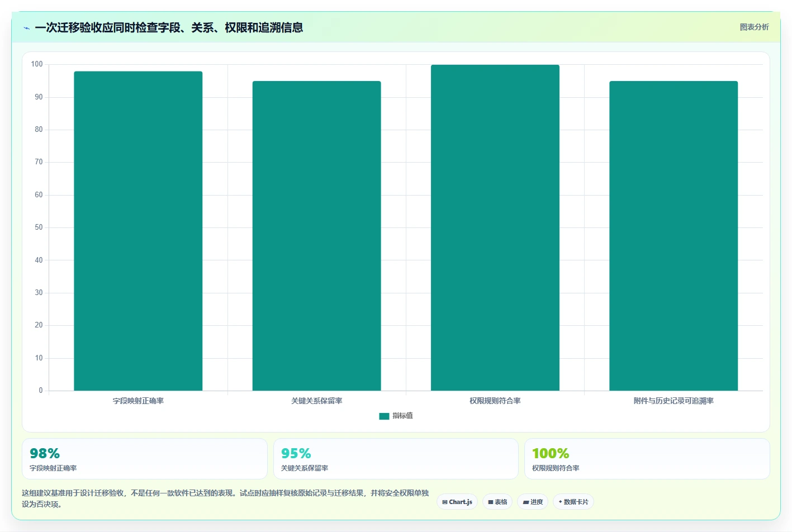Click the y-axis value 100
Screen dimensions: 792x532
[x=37, y=64]
